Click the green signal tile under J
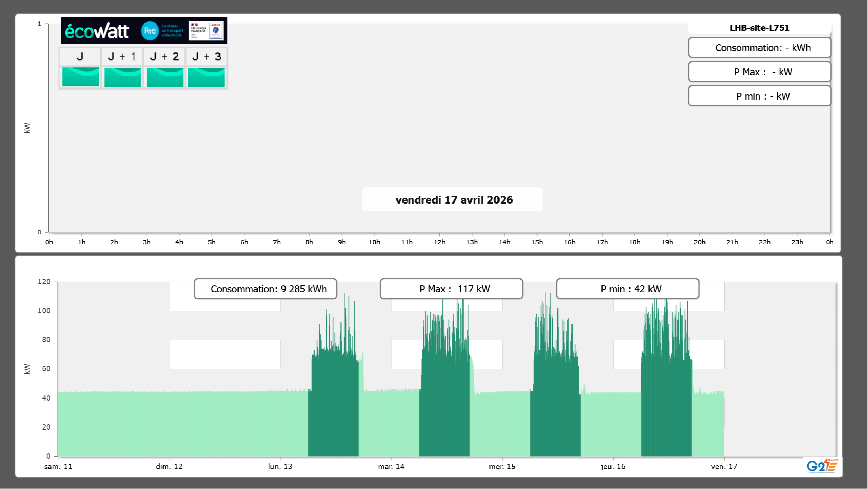The height and width of the screenshot is (489, 868). 81,77
